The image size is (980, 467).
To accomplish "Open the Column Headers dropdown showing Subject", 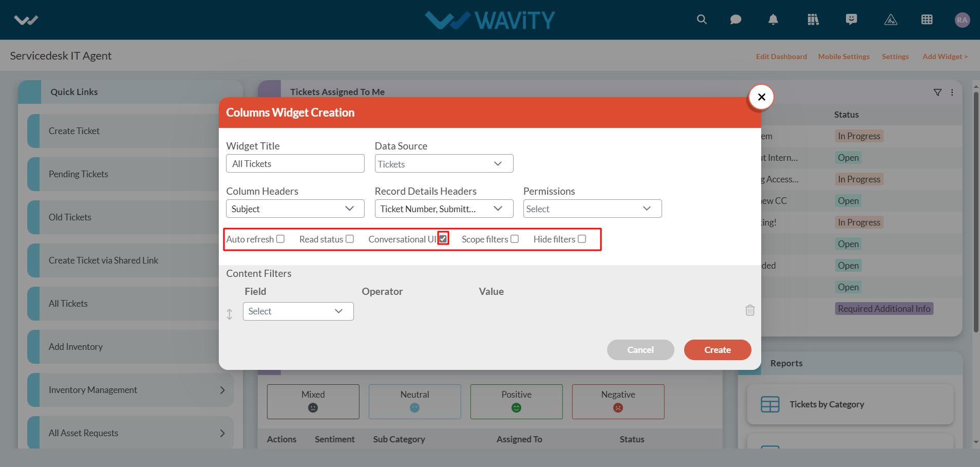I will [x=295, y=209].
